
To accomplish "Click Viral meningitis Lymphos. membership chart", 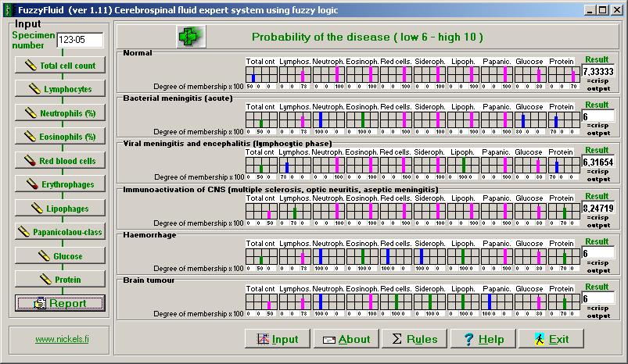I will (295, 165).
